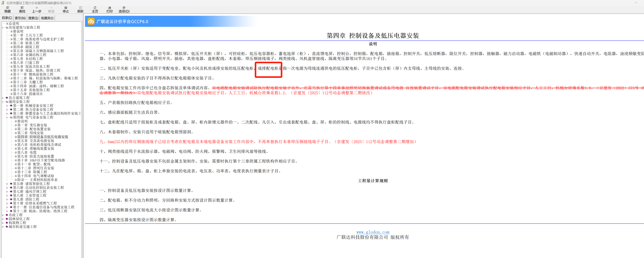The image size is (644, 258).
Task: Switch to the 目录(C) tab
Action: pos(7,18)
